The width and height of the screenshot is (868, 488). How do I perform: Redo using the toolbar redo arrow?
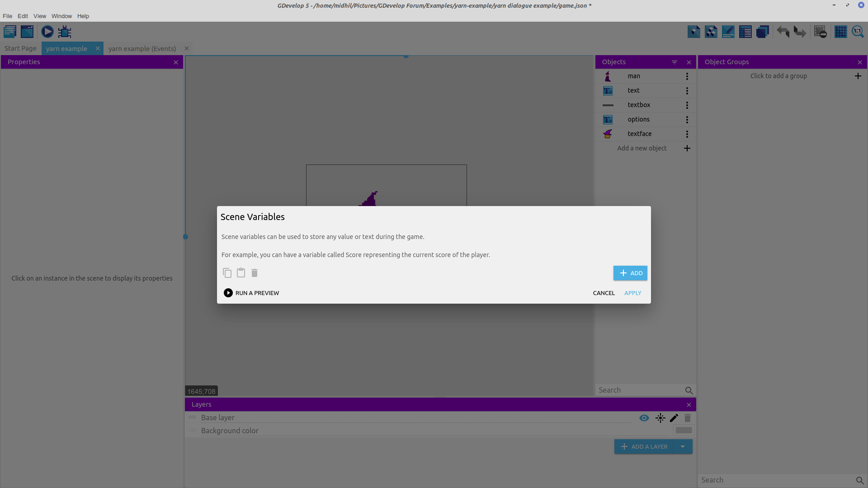(x=800, y=32)
